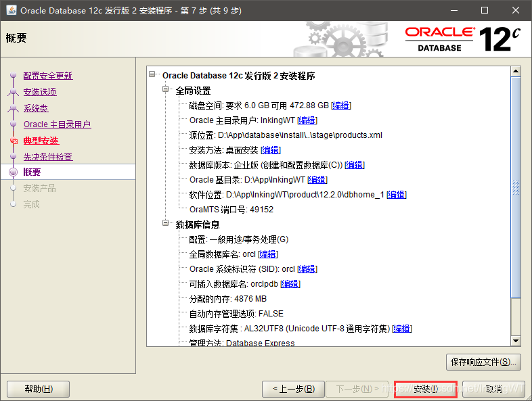Open the 配置安全更新 step
532x401 pixels.
tap(48, 76)
